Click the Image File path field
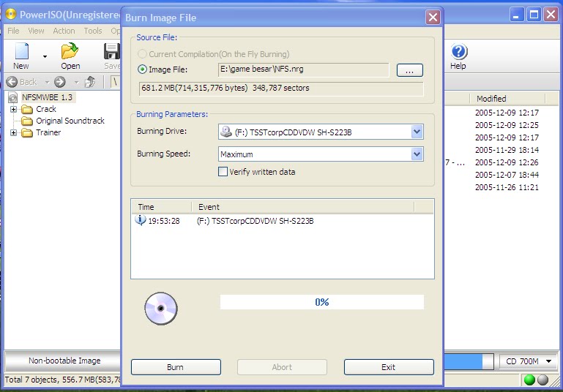 click(x=303, y=69)
